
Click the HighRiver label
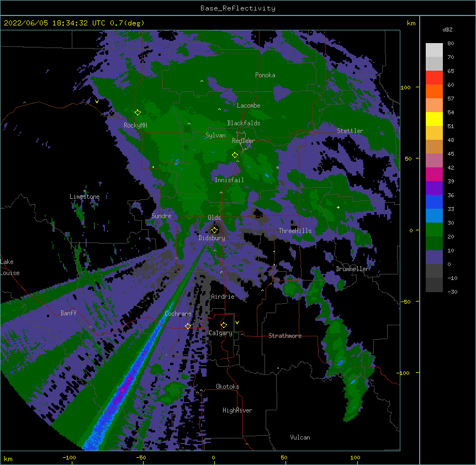click(x=237, y=410)
